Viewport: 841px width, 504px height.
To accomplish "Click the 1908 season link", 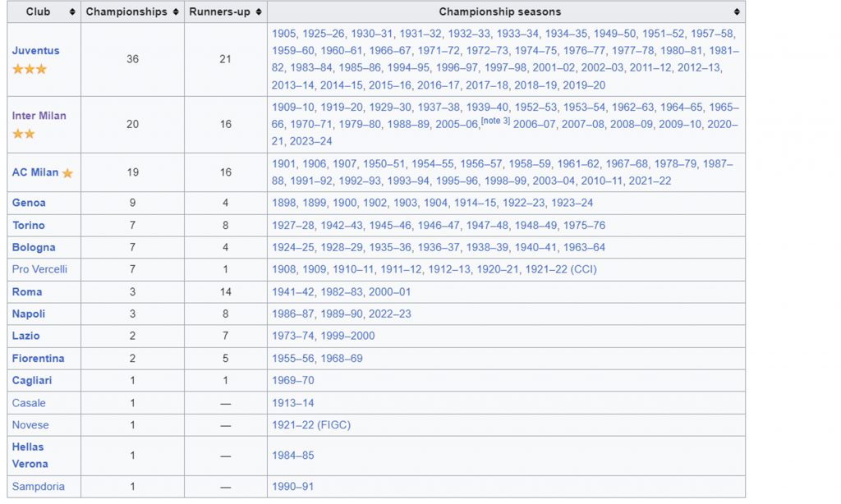I will pos(283,269).
